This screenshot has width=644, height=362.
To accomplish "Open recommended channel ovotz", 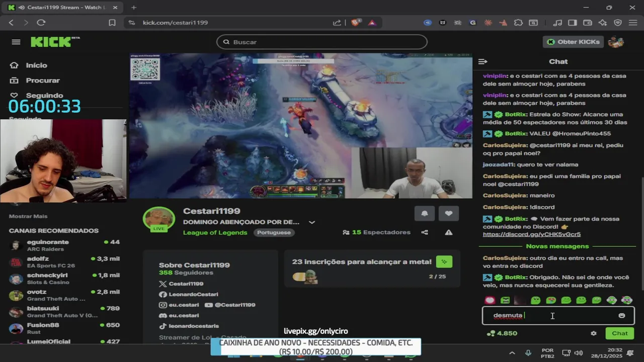I will pos(64,295).
